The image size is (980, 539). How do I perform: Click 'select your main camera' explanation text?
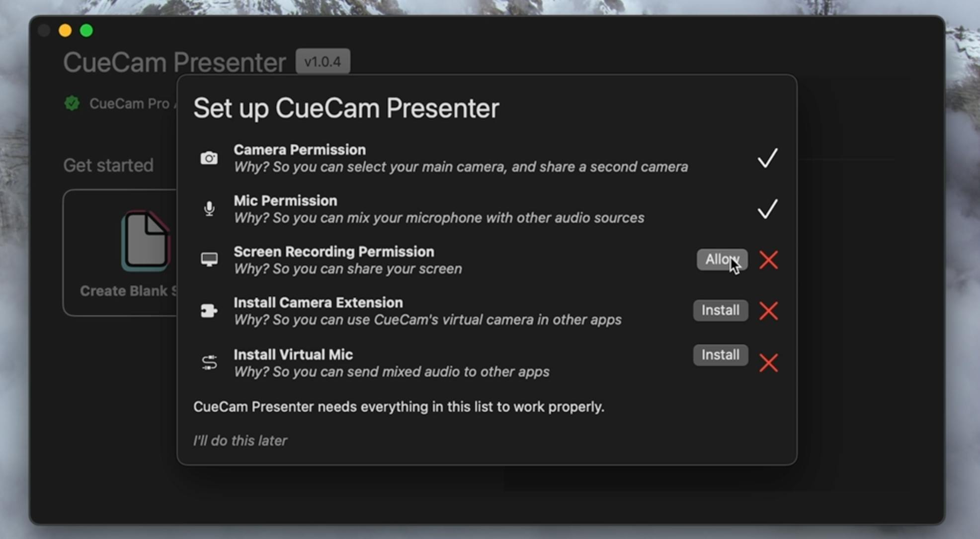click(461, 167)
